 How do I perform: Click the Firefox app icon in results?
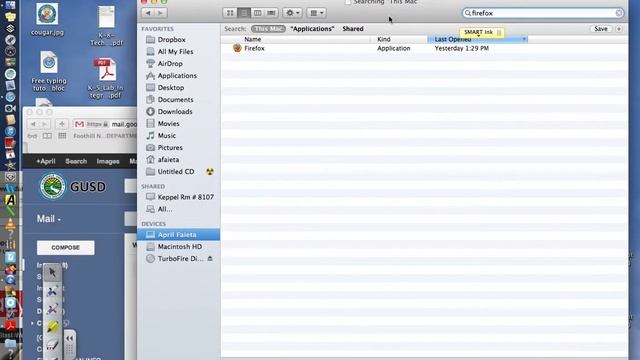point(237,48)
